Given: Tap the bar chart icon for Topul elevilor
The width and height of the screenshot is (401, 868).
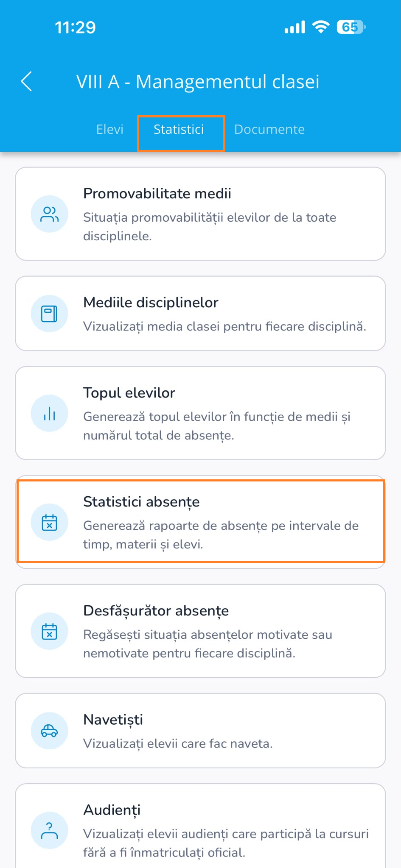Looking at the screenshot, I should (50, 413).
